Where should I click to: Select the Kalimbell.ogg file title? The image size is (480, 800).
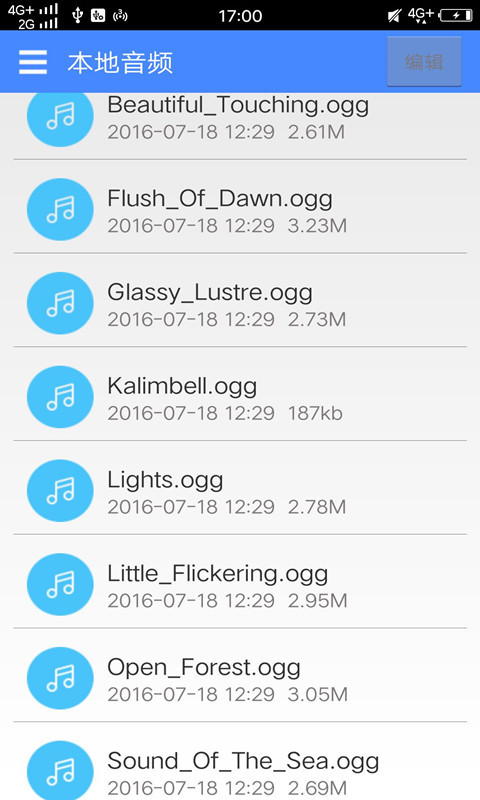coord(182,387)
